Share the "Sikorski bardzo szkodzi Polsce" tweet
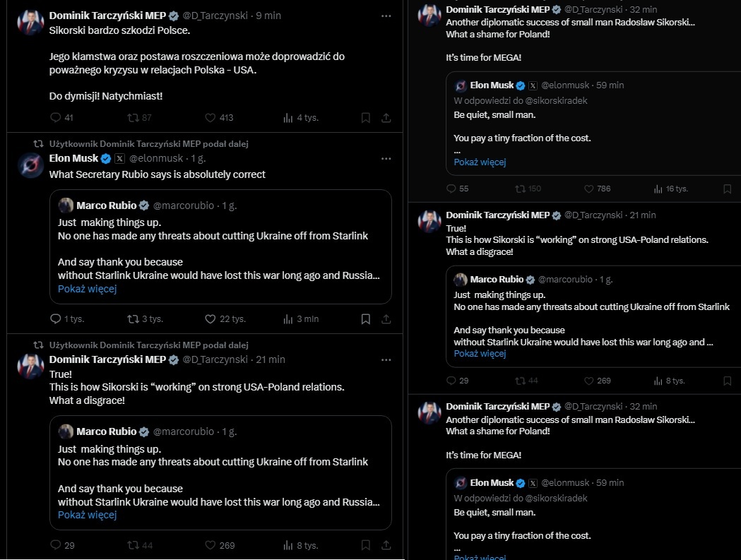741x560 pixels. pyautogui.click(x=386, y=118)
